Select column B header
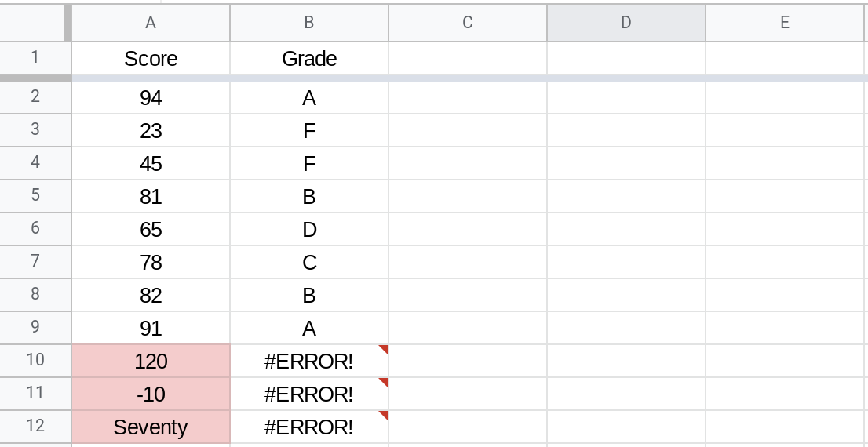The image size is (868, 447). click(309, 23)
